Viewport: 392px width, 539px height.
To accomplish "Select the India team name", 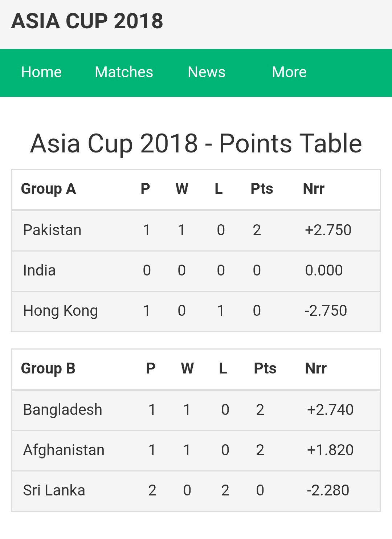I will click(x=39, y=270).
